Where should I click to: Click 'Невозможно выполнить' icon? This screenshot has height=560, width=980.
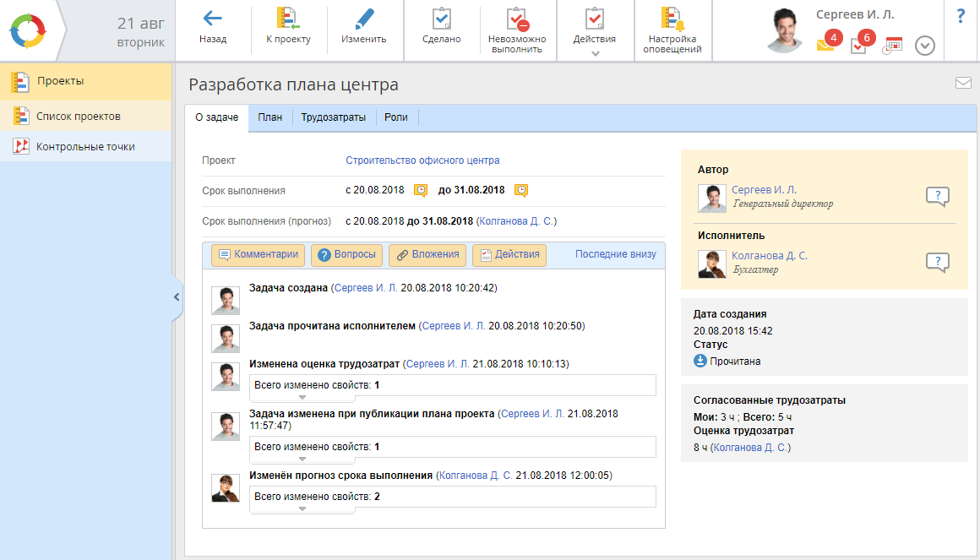(x=517, y=19)
